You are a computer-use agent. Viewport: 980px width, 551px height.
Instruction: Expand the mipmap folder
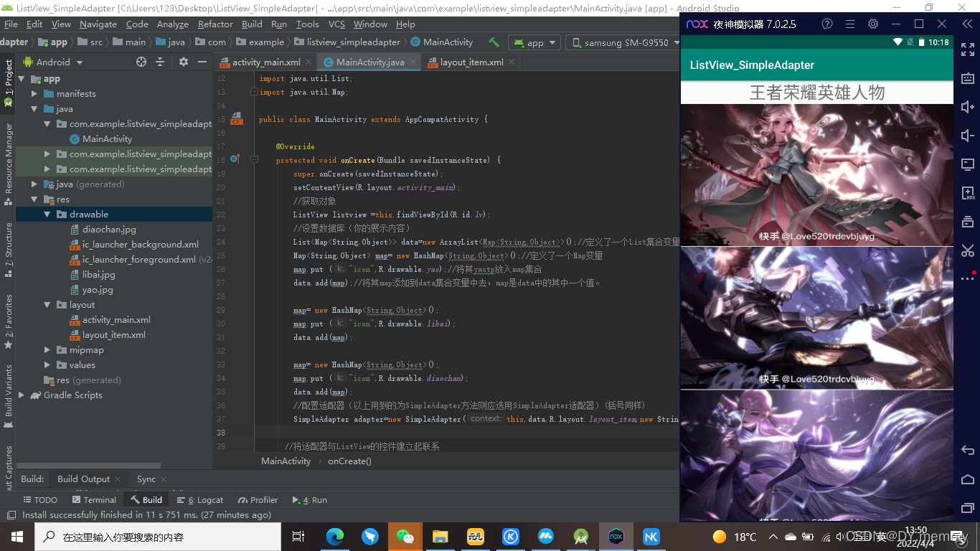[x=47, y=350]
